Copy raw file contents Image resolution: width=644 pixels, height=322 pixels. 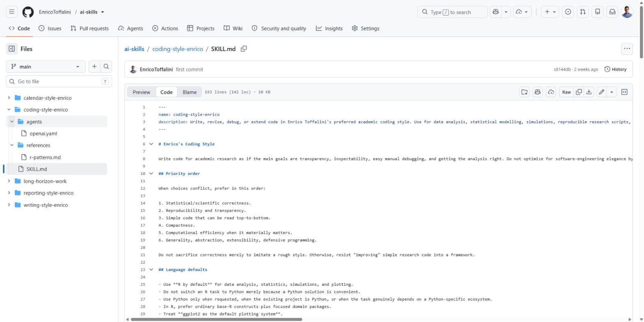(579, 92)
